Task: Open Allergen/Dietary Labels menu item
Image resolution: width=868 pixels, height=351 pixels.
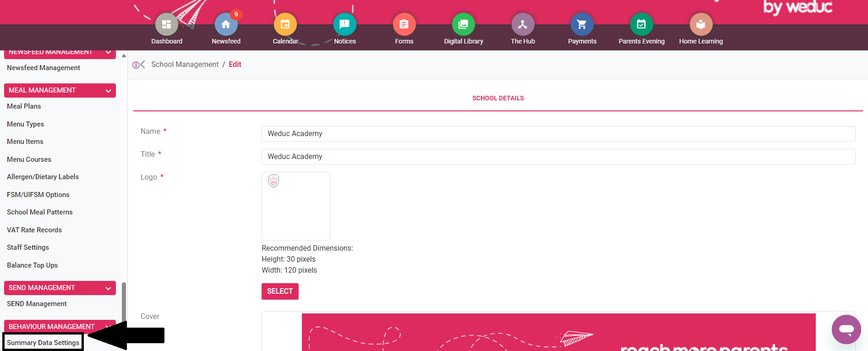Action: click(43, 177)
